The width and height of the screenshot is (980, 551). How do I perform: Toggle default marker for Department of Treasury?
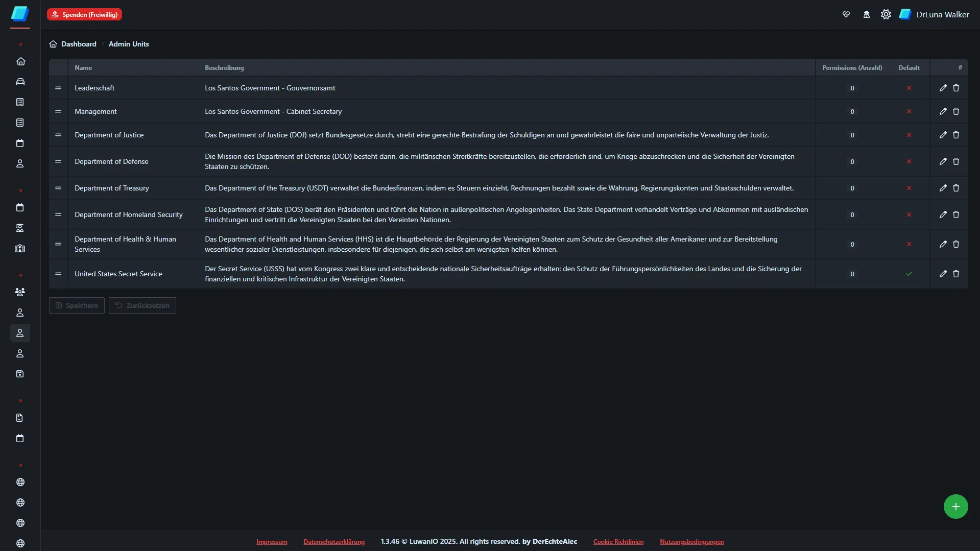[909, 188]
